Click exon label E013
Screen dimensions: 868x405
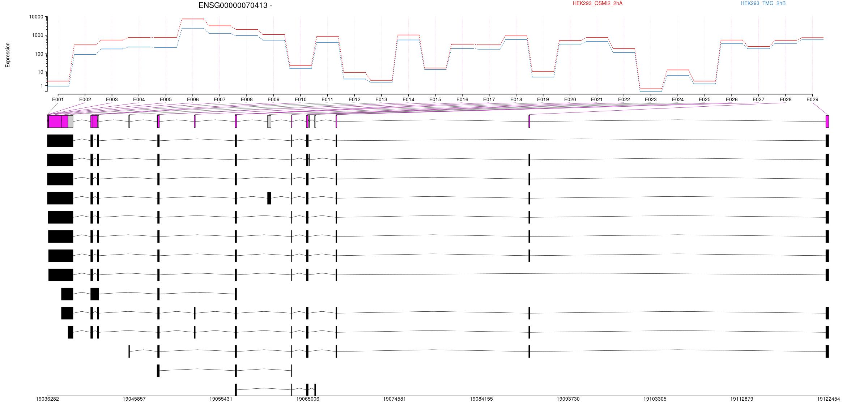[381, 99]
